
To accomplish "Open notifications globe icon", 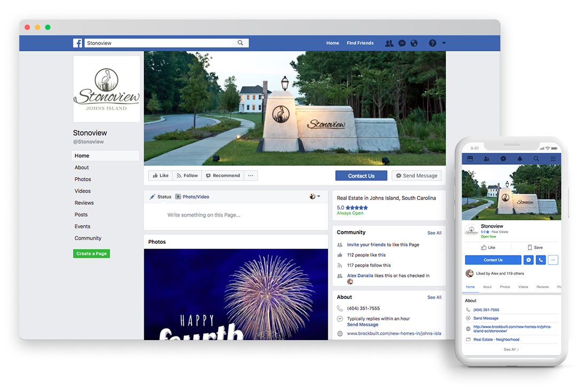I will (414, 43).
